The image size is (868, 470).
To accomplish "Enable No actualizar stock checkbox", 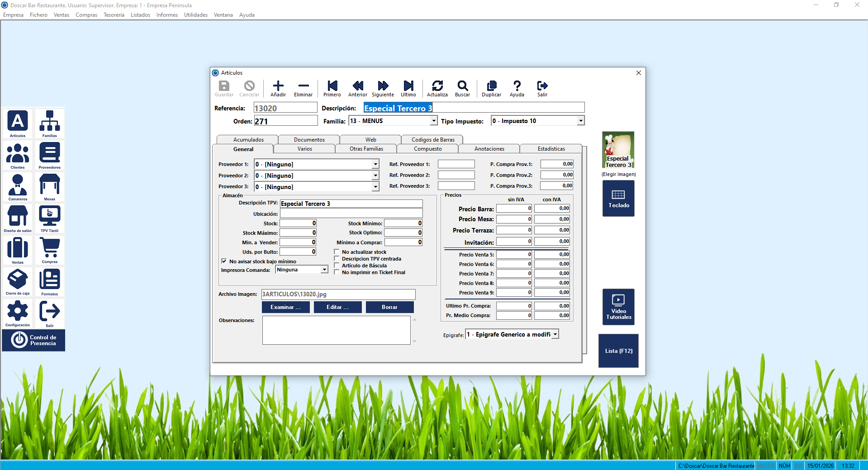I will (x=337, y=252).
